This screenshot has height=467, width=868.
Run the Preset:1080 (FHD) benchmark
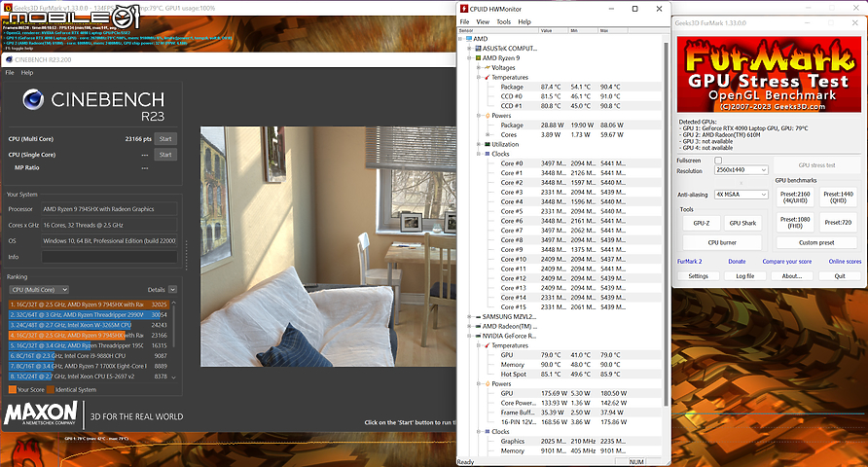click(795, 223)
